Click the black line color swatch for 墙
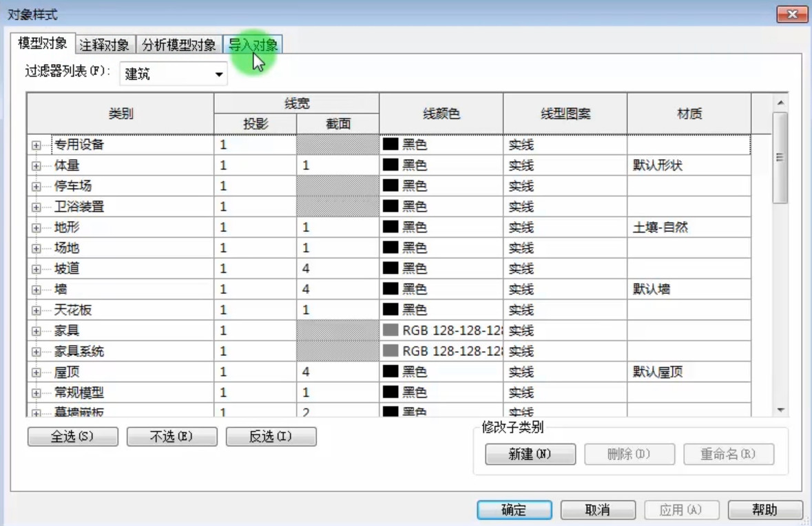Viewport: 812px width, 526px height. click(391, 289)
